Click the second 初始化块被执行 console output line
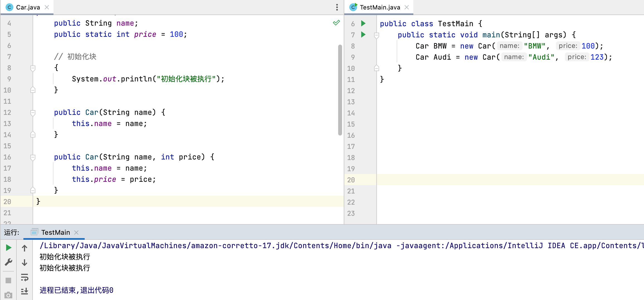 click(65, 268)
